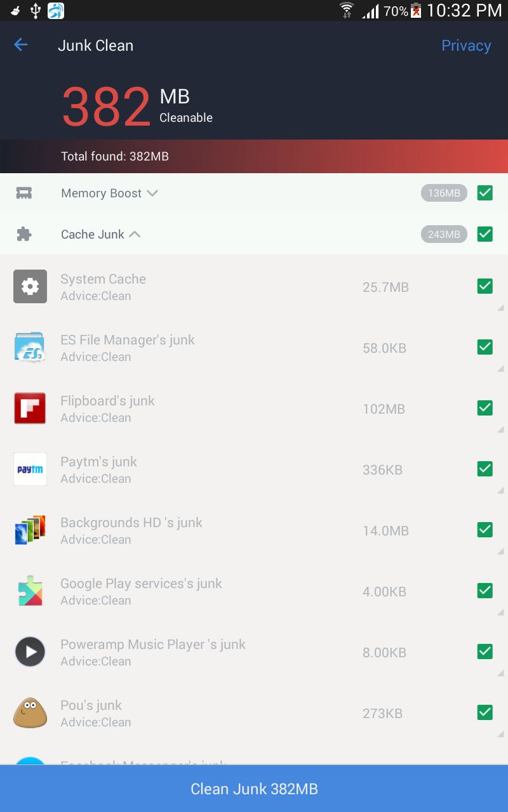The width and height of the screenshot is (508, 812).
Task: Select Flipboard's junk text
Action: point(107,401)
